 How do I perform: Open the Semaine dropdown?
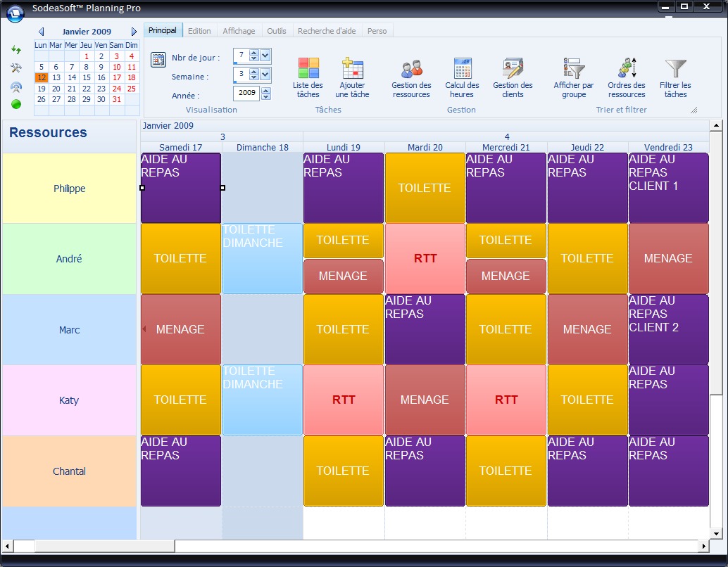click(263, 73)
